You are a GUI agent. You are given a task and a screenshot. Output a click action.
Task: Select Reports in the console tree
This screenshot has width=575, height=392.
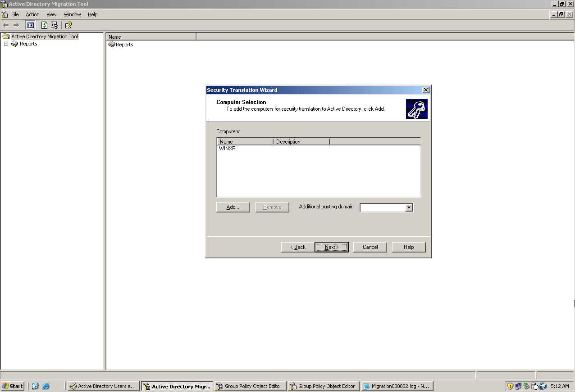[27, 44]
